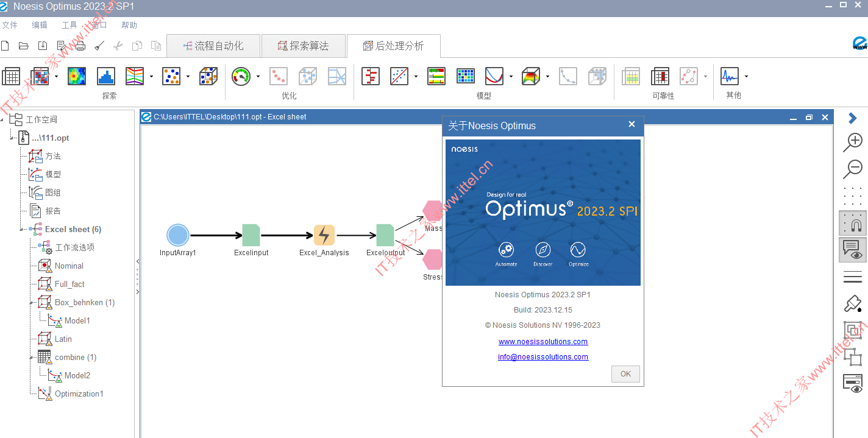868x438 pixels.
Task: Switch to the 探索算法 tab
Action: tap(303, 46)
